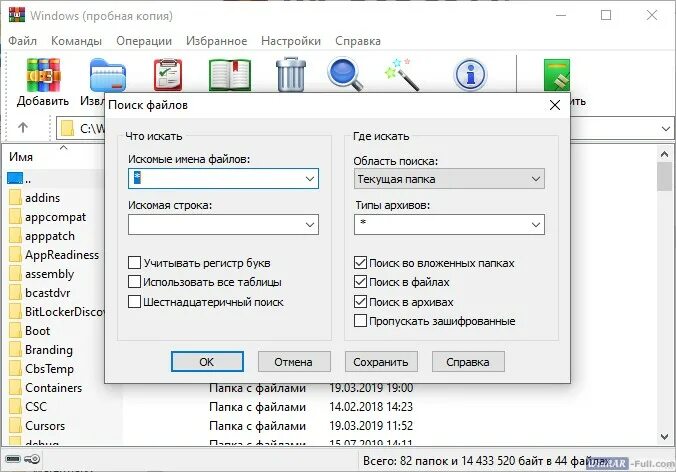The width and height of the screenshot is (676, 472).
Task: Select the apppatch folder name
Action: (50, 236)
